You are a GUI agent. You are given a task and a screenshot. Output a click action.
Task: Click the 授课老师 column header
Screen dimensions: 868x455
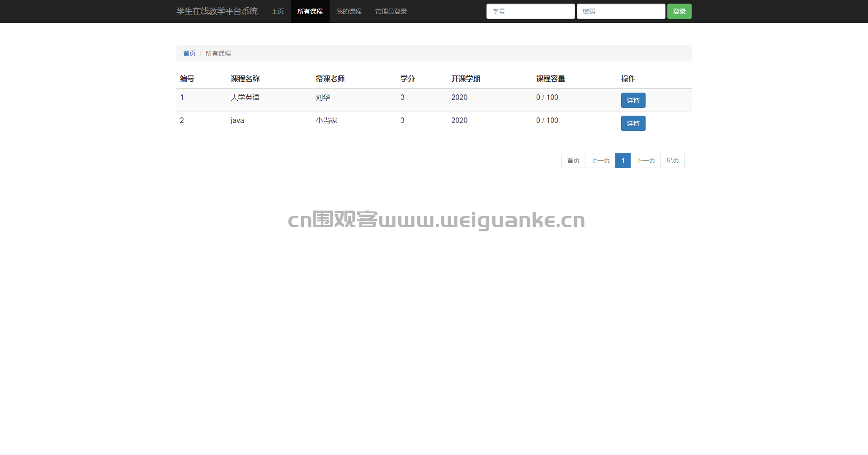[x=330, y=79]
